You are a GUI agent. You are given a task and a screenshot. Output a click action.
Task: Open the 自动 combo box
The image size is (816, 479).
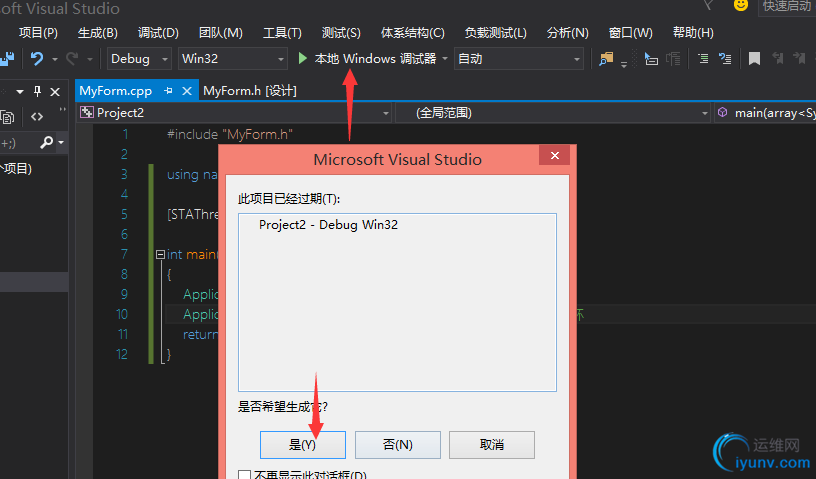click(x=518, y=59)
